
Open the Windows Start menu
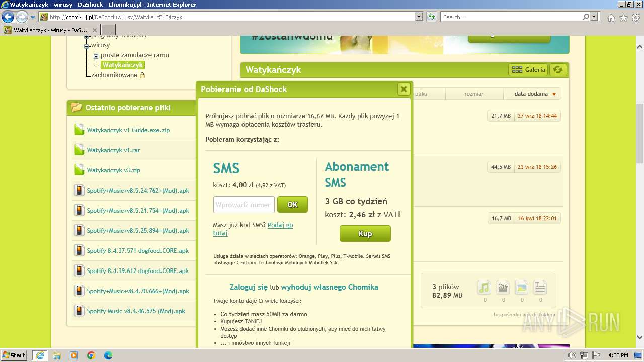[x=14, y=355]
